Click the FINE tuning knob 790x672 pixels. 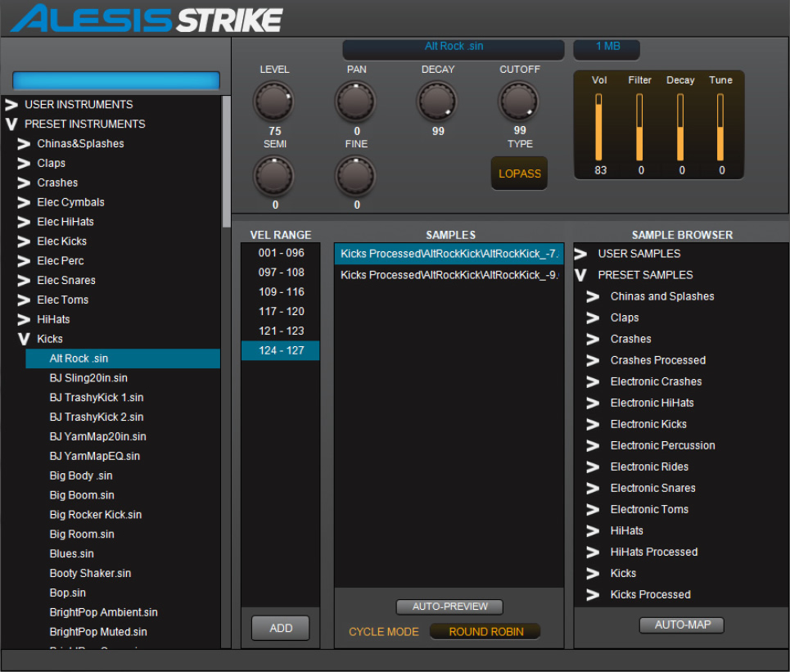point(355,176)
